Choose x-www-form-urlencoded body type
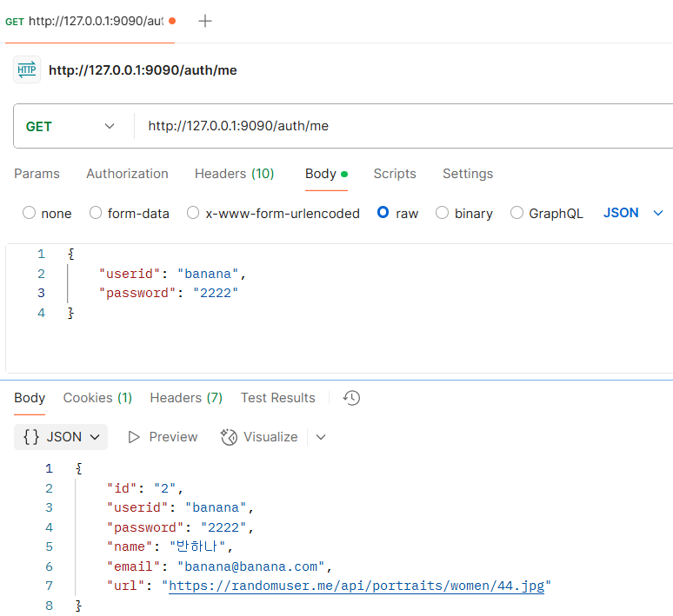 point(193,213)
